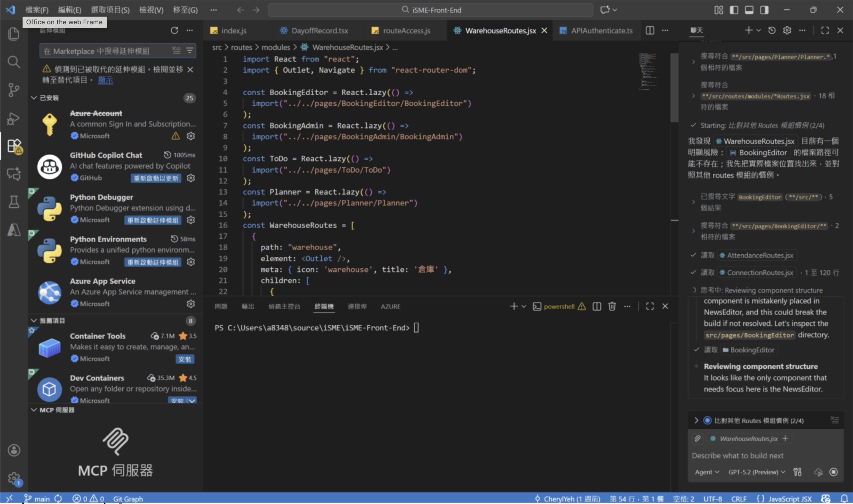Split the editor to the right

(x=650, y=31)
